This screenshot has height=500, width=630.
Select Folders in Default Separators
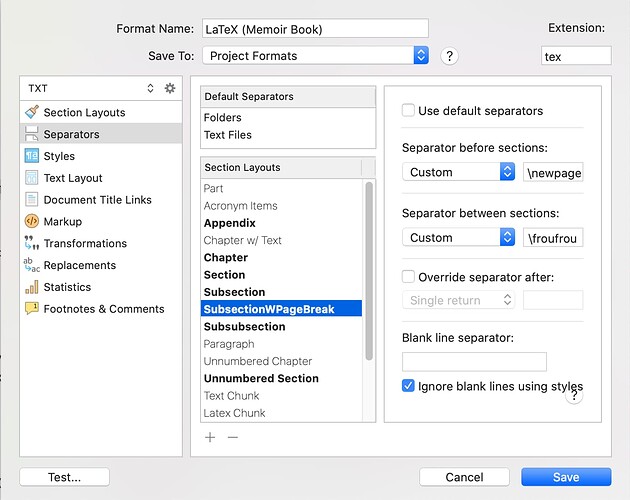(x=288, y=117)
